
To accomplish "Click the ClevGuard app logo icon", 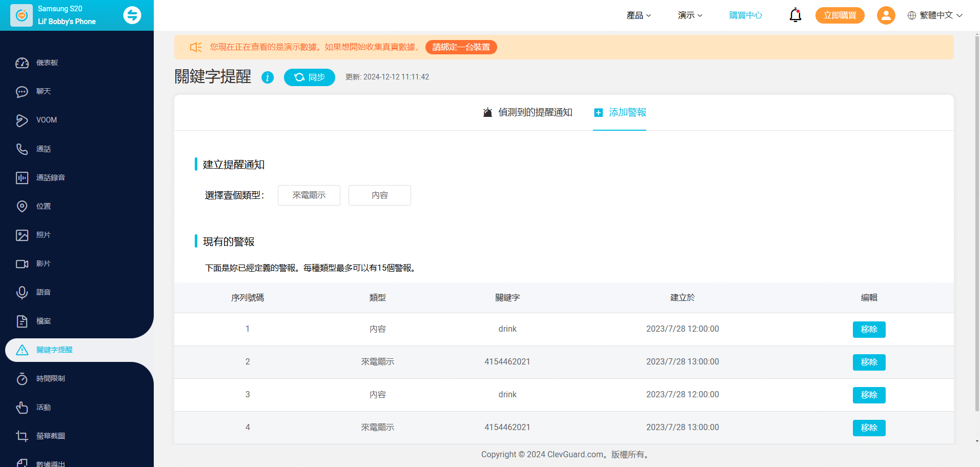I will (x=22, y=15).
